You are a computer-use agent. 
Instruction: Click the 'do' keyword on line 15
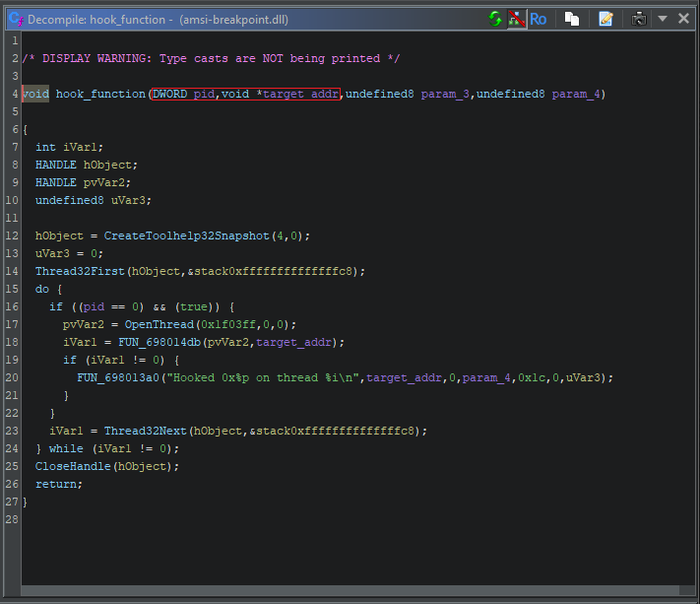[x=42, y=289]
